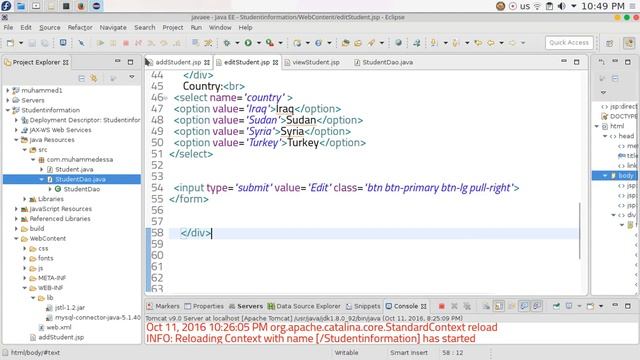Click the Java EE perspective button
The width and height of the screenshot is (640, 360).
[629, 43]
